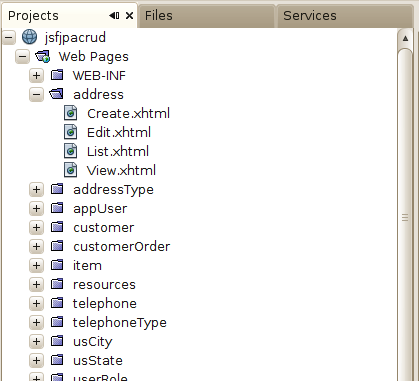The image size is (419, 381).
Task: Click the View.xhtml file icon
Action: (71, 170)
